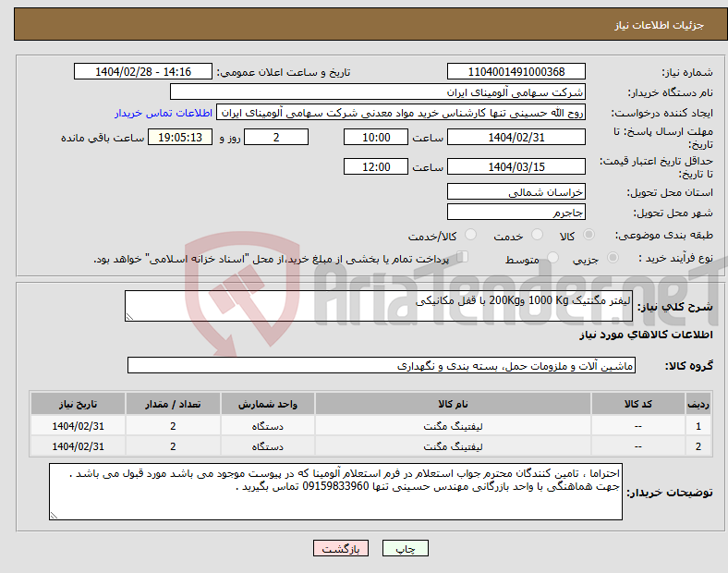This screenshot has width=728, height=573.
Task: Click the buyer notes text area
Action: point(335,492)
